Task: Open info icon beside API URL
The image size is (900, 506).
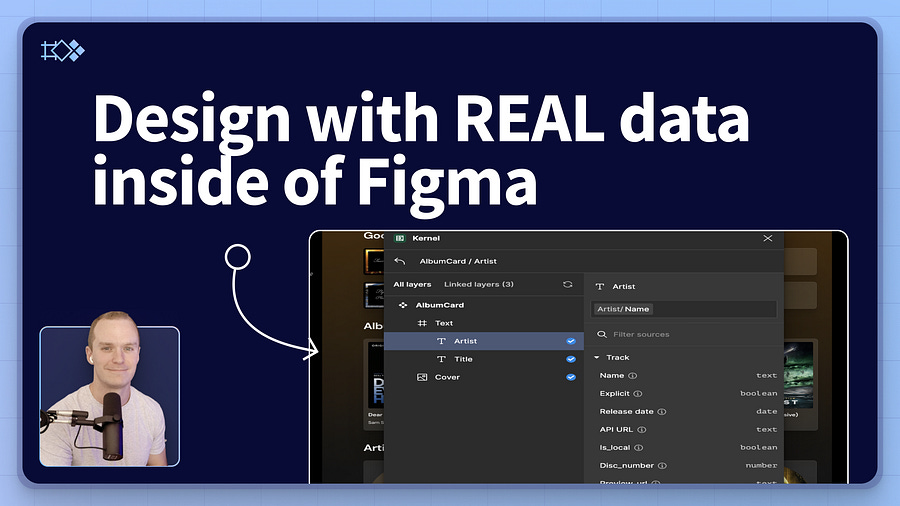Action: (642, 430)
